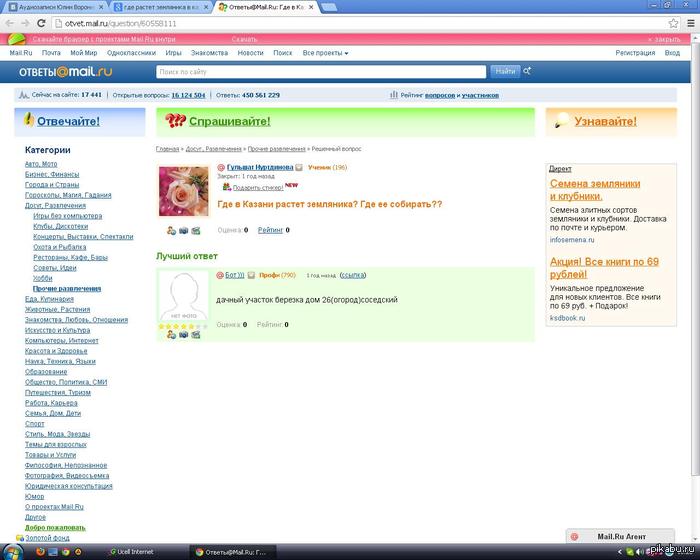700x560 pixels.
Task: Open answerer's photo icon under blank avatar
Action: (183, 334)
